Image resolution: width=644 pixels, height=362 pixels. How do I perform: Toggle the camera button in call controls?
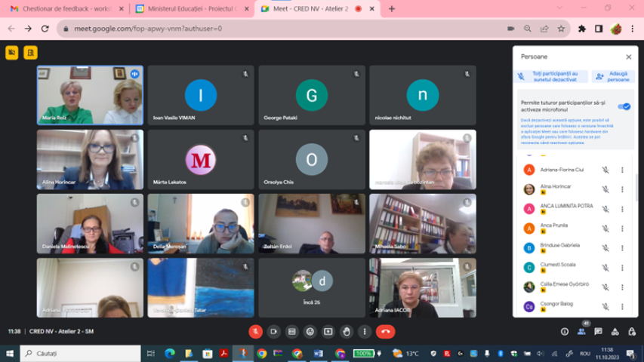point(273,331)
